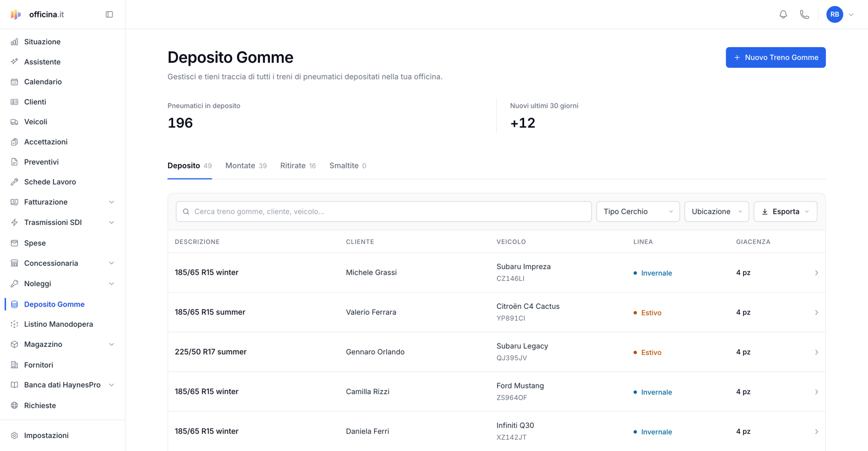The width and height of the screenshot is (868, 451).
Task: Click Nuovo Treno Gomme button
Action: click(776, 58)
